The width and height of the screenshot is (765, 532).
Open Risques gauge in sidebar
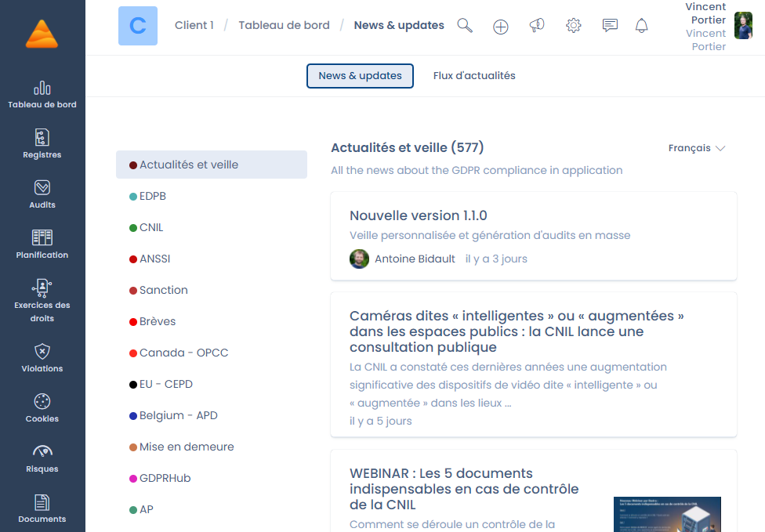[42, 458]
